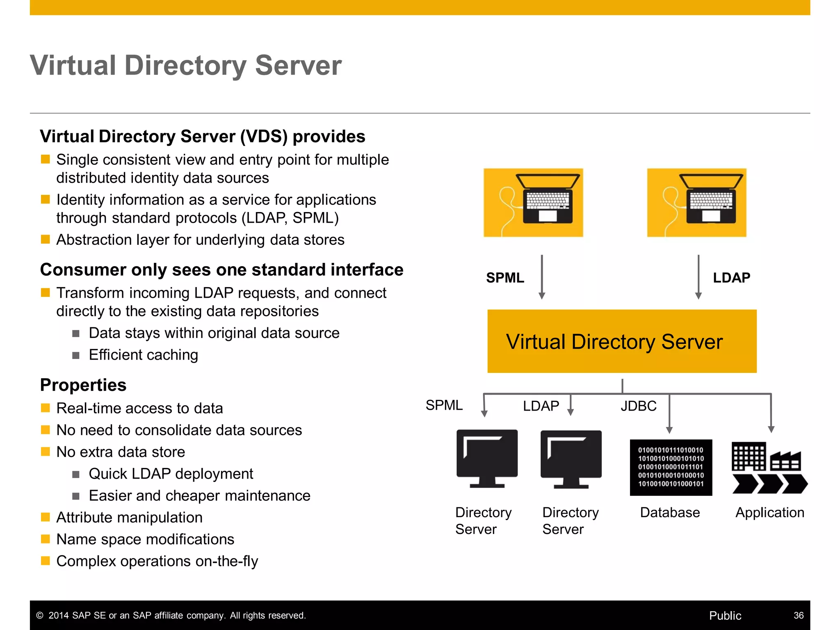The height and width of the screenshot is (630, 840).
Task: Click the 'Efficient caching' sub-bullet
Action: (143, 355)
